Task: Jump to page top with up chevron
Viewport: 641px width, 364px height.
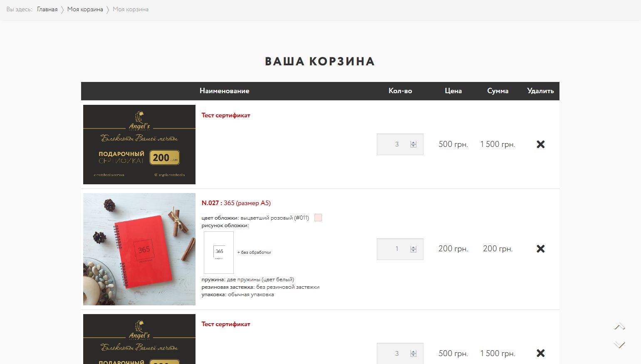Action: click(619, 327)
